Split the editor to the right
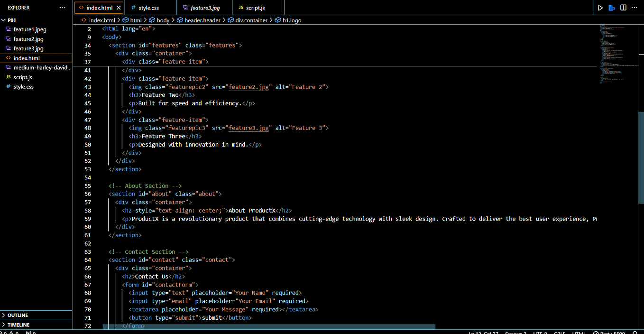Viewport: 644px width, 334px height. (623, 7)
